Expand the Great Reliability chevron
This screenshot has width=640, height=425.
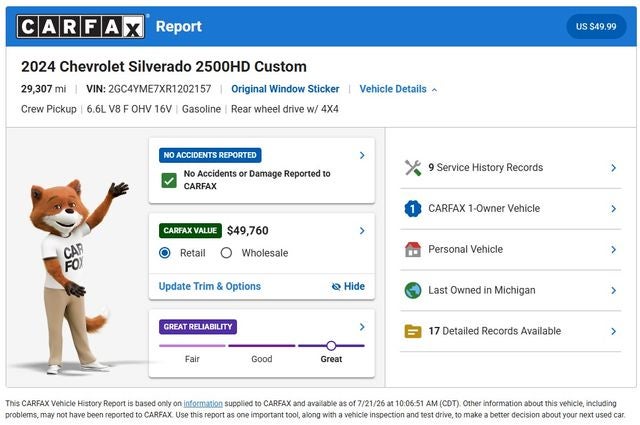[x=362, y=327]
